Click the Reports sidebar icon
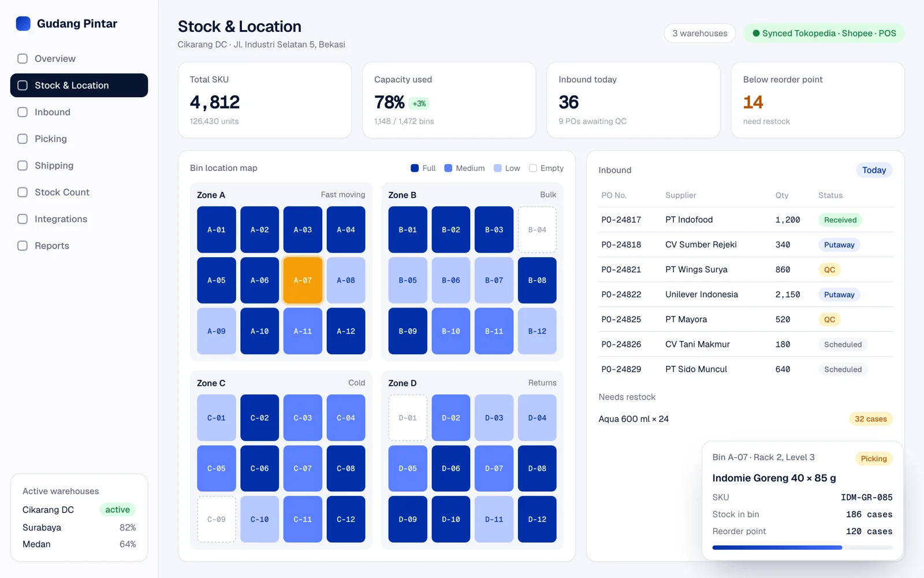This screenshot has width=924, height=578. pos(23,246)
